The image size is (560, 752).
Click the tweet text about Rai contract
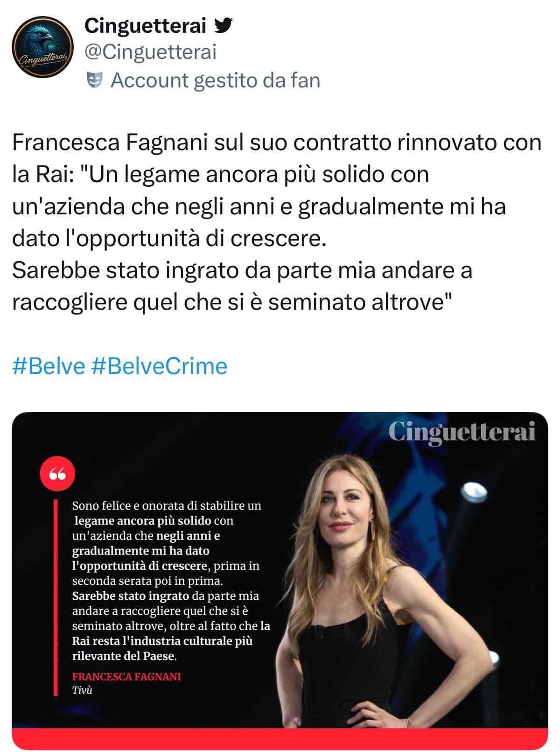click(277, 222)
